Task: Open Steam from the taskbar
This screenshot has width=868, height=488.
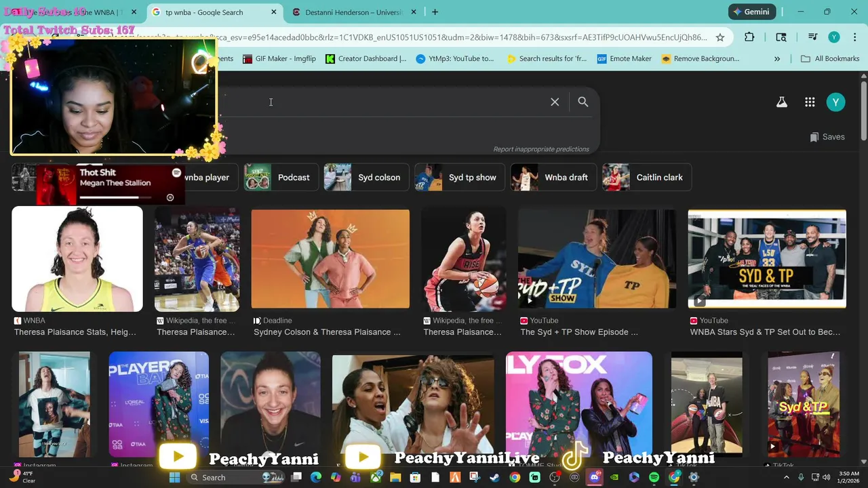Action: (495, 477)
